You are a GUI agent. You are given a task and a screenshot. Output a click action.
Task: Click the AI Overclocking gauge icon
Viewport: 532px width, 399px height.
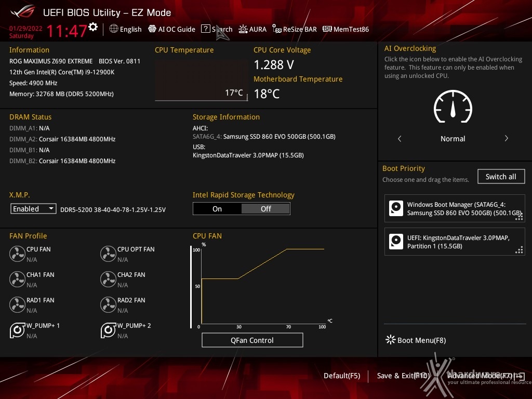[453, 107]
